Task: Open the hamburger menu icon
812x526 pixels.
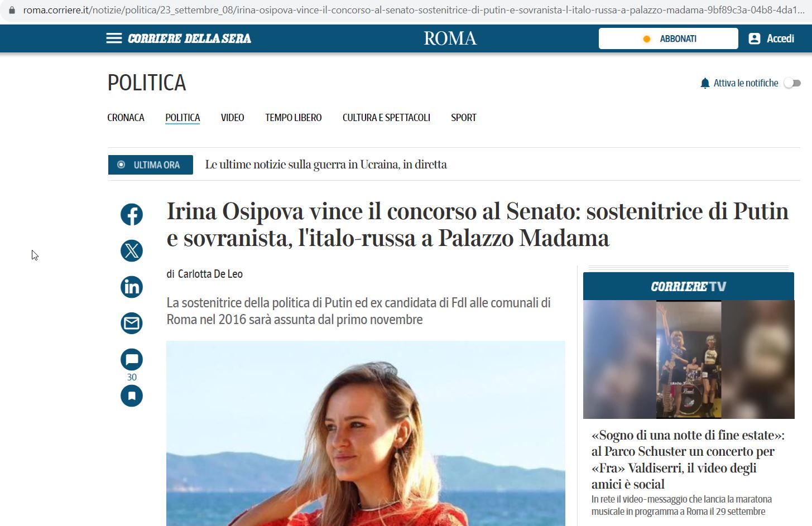Action: click(114, 38)
